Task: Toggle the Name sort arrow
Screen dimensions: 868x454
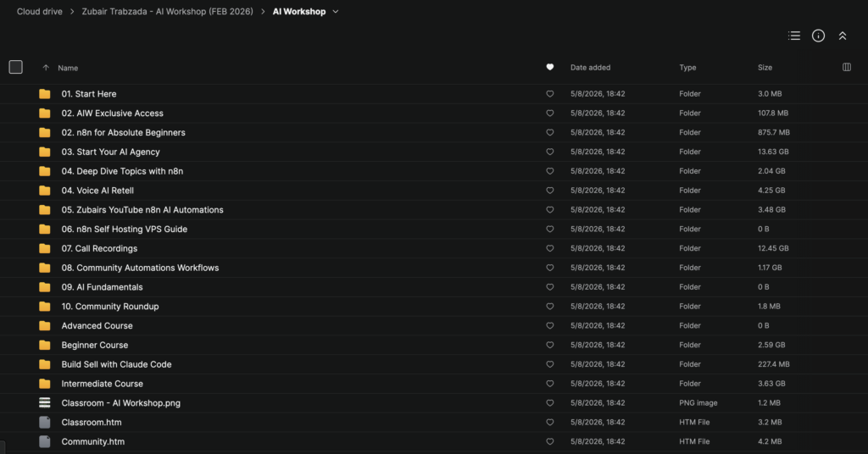Action: coord(46,68)
